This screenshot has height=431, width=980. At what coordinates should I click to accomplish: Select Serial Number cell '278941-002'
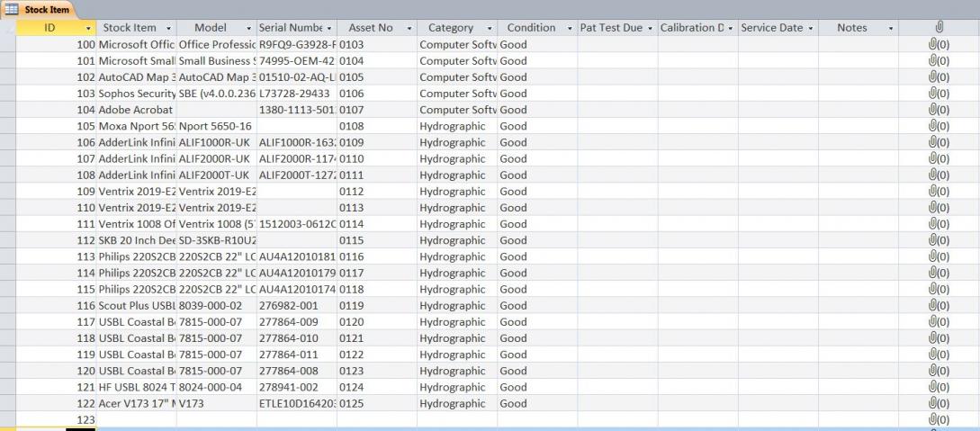297,387
